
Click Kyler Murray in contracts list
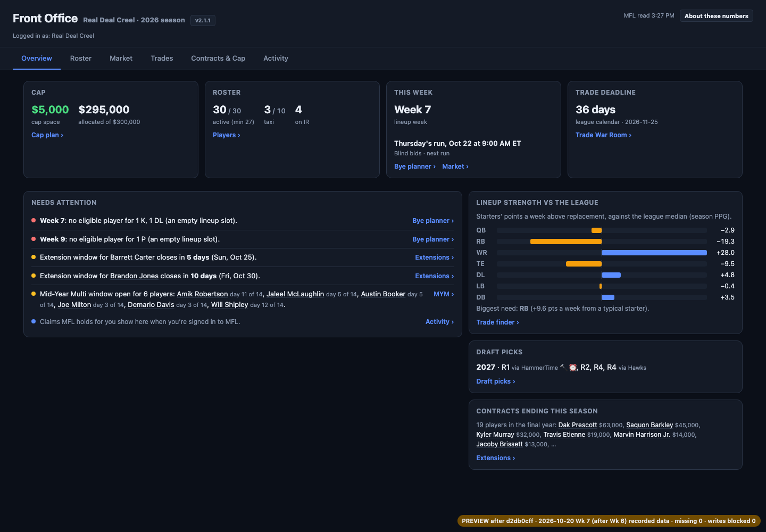(495, 435)
